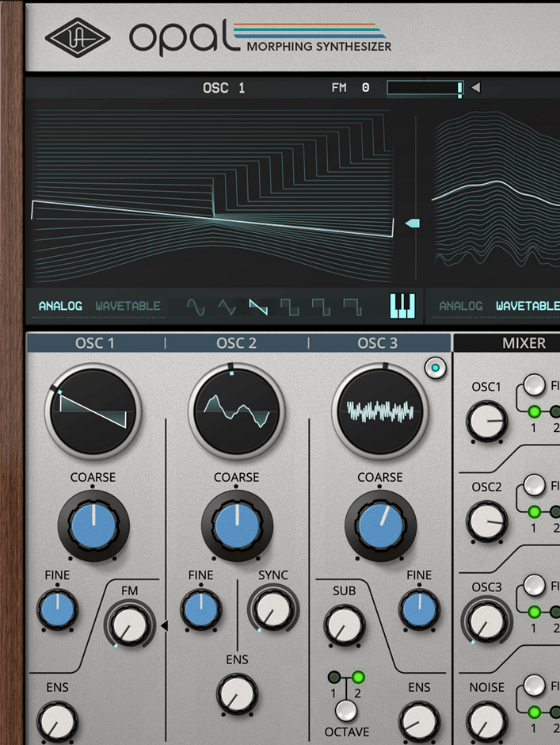This screenshot has height=745, width=560.
Task: Click the OSC 2 FINE knob
Action: click(x=200, y=609)
